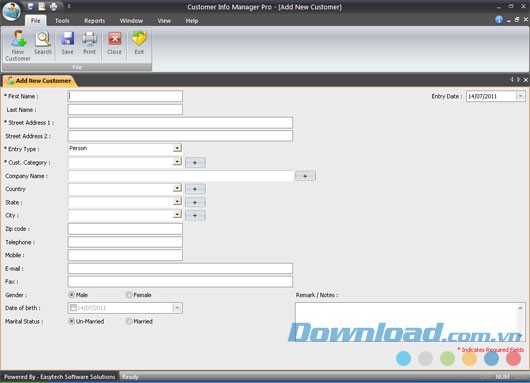This screenshot has width=530, height=383.
Task: Pick the dark blue color theme circle
Action: tap(491, 359)
